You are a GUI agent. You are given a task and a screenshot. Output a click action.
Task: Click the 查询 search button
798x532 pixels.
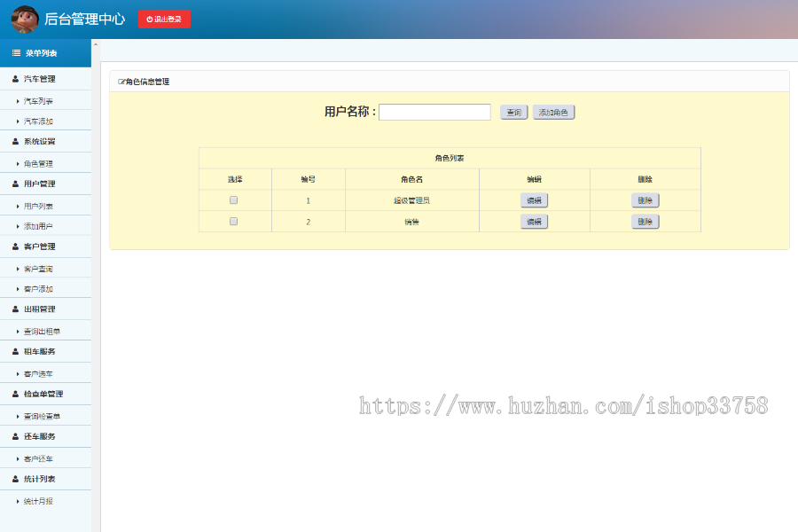point(513,112)
